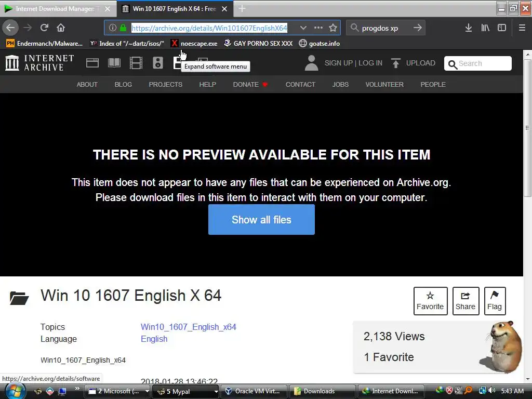The image size is (532, 399).
Task: Open the Windows Start orb
Action: pos(15,391)
